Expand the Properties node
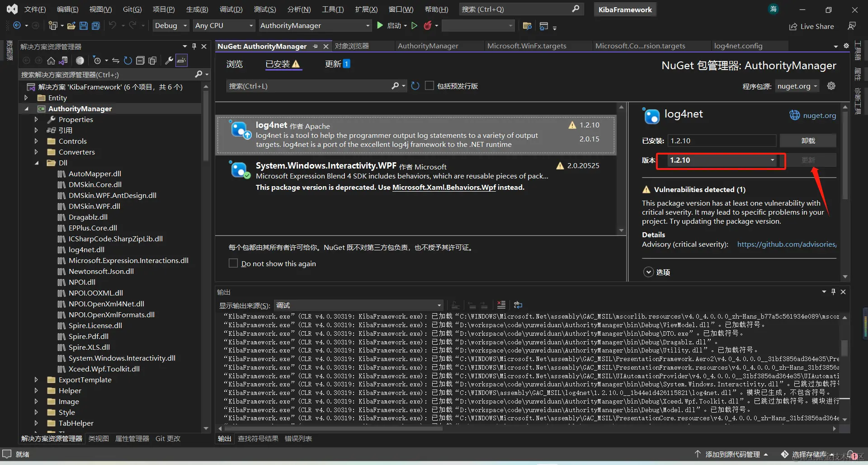The image size is (868, 465). [x=36, y=119]
